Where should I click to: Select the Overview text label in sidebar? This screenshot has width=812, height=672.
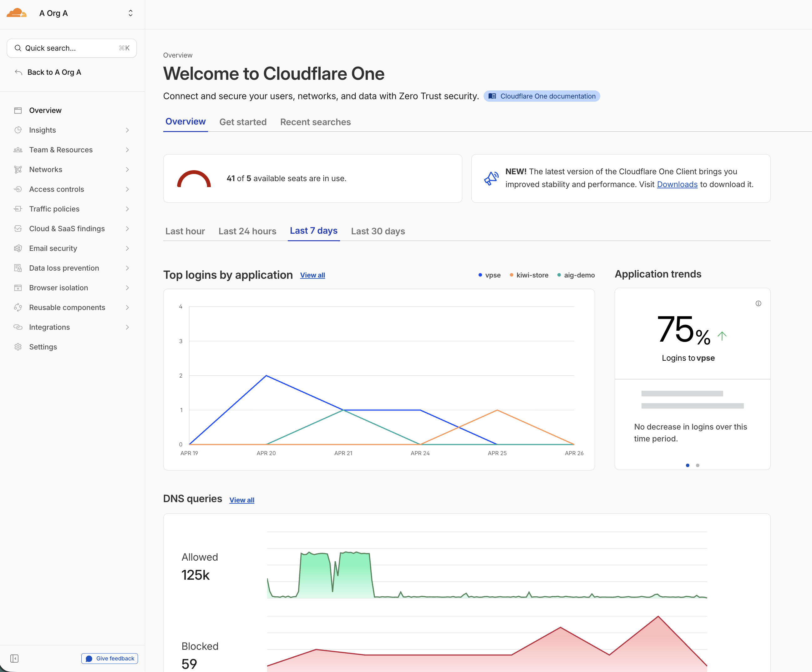click(x=45, y=110)
